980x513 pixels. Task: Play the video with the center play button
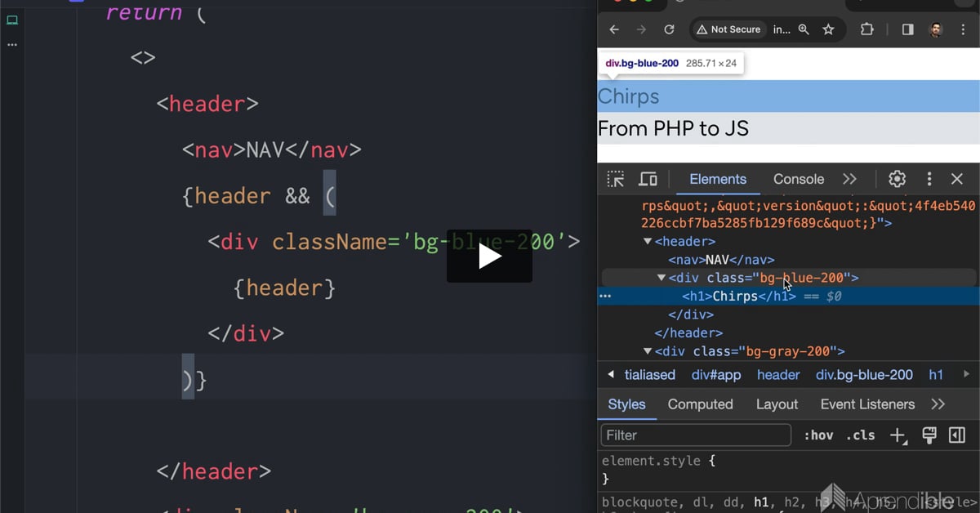pyautogui.click(x=489, y=256)
